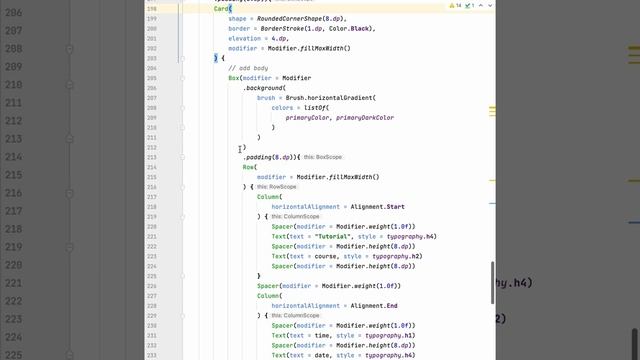Click line number 216 in background editor gutter
This screenshot has height=360, width=640.
[13, 193]
